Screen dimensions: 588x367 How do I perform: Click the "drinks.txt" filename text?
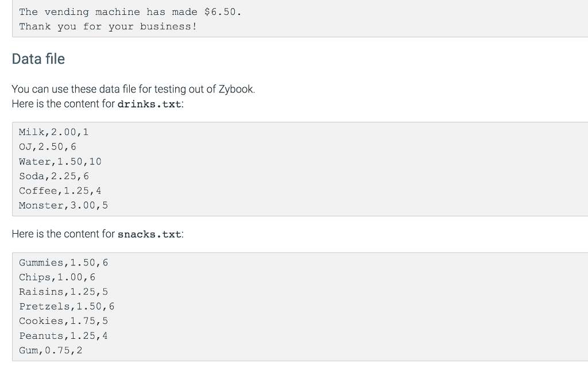tap(149, 105)
